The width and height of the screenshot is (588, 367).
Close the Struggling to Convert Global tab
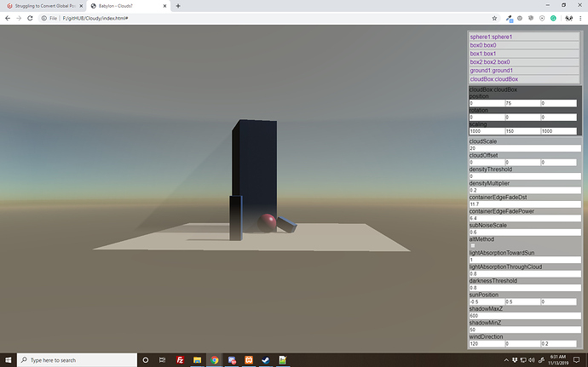(x=81, y=6)
